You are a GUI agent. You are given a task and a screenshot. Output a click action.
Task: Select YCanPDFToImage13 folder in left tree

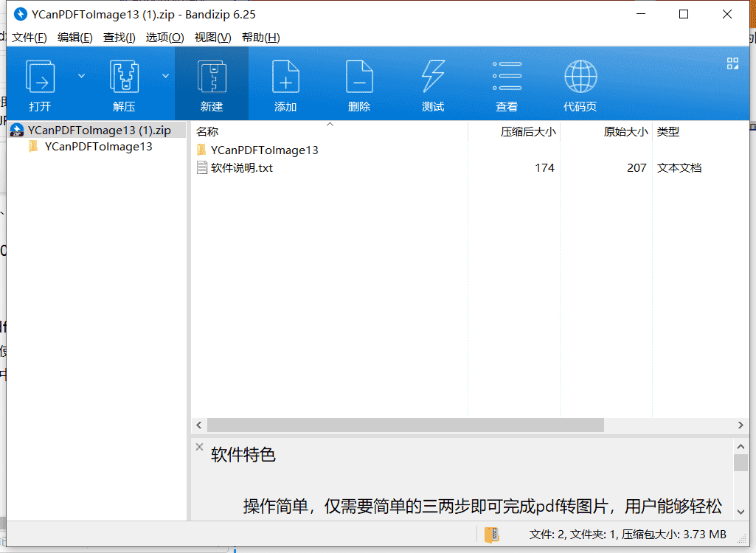point(98,147)
